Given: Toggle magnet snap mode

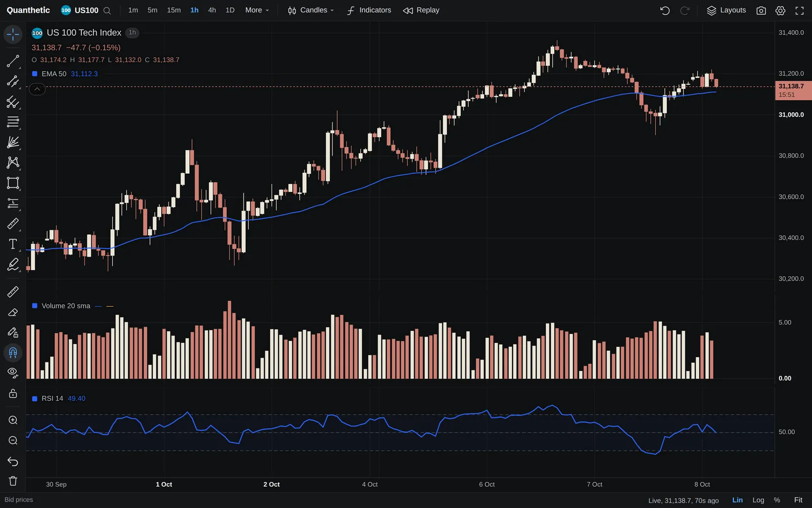Looking at the screenshot, I should pos(13,353).
